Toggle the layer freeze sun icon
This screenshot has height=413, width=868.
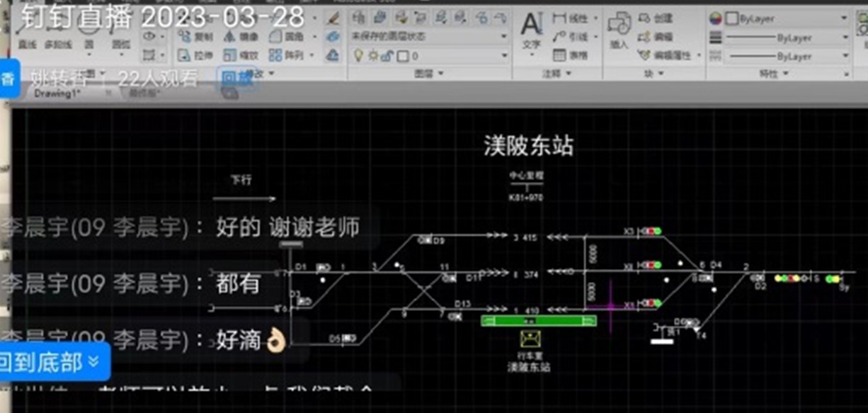[x=373, y=55]
